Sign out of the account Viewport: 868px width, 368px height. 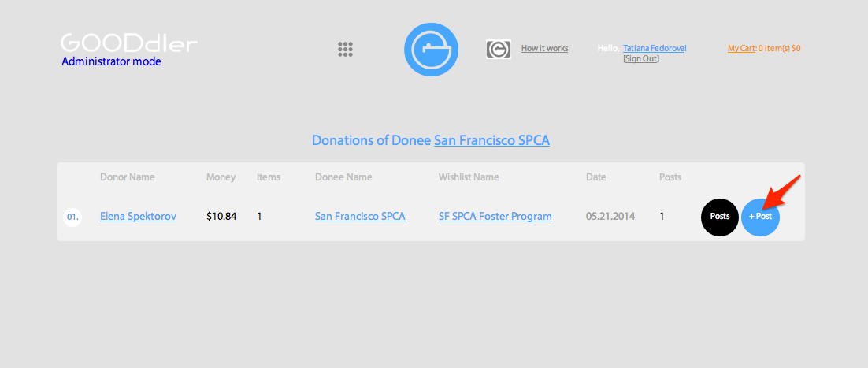(x=641, y=58)
